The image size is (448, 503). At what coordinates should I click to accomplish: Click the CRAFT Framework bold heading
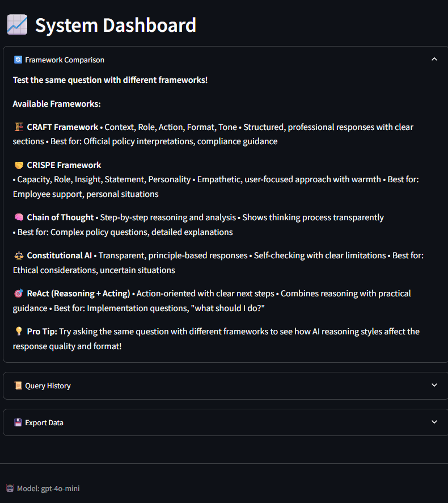click(x=62, y=127)
